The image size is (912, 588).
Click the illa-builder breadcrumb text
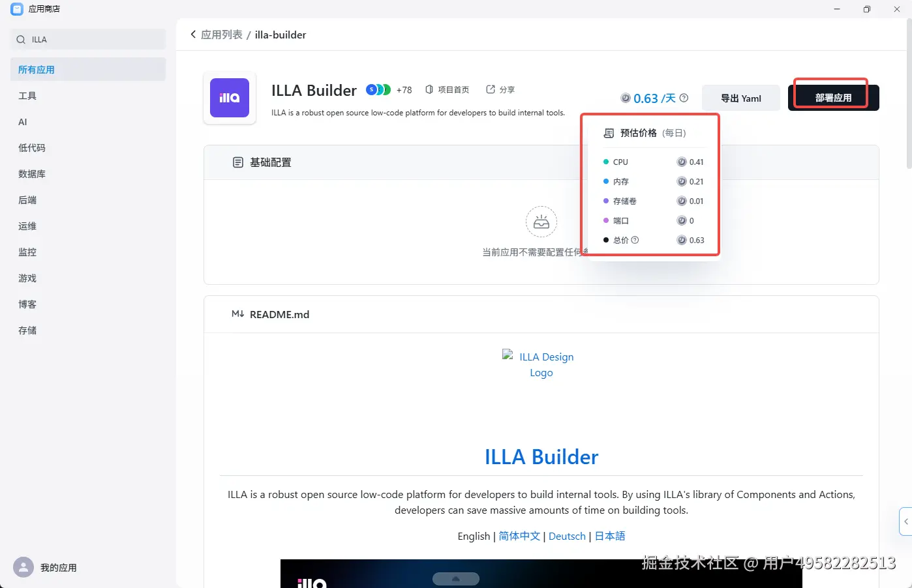281,35
